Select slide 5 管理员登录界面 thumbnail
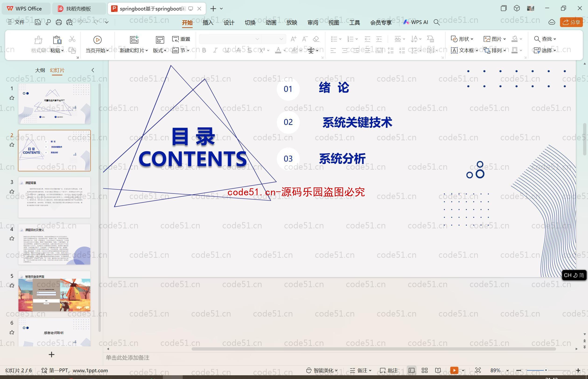 pyautogui.click(x=54, y=291)
